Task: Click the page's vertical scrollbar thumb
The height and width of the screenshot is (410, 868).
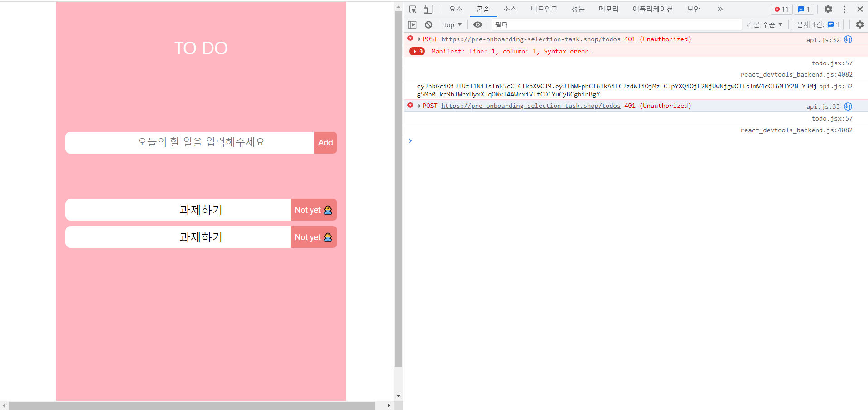Action: coord(398,189)
